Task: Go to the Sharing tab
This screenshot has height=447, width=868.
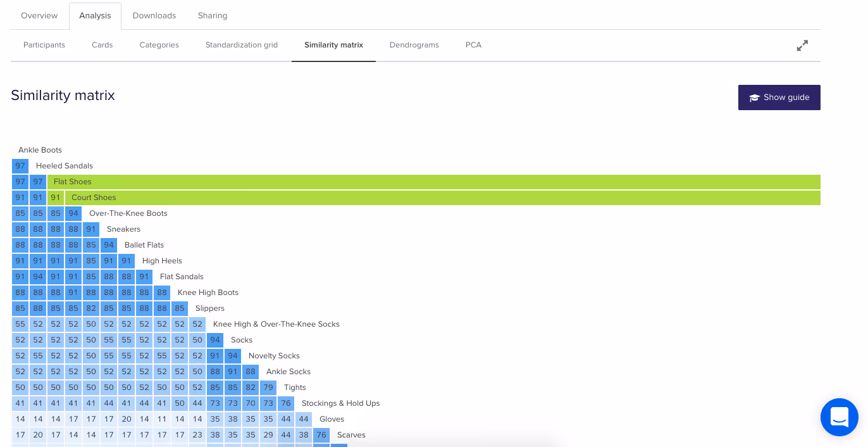Action: (x=213, y=15)
